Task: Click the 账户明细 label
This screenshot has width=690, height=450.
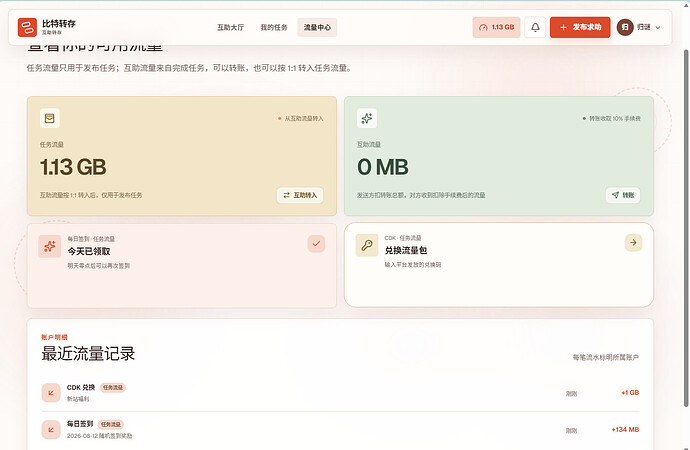Action: [55, 337]
